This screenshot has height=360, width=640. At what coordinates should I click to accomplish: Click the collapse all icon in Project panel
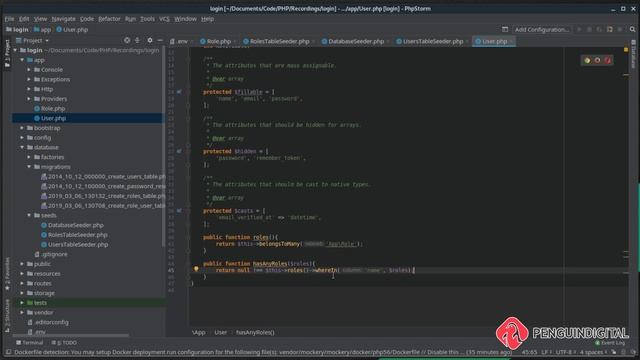(137, 40)
